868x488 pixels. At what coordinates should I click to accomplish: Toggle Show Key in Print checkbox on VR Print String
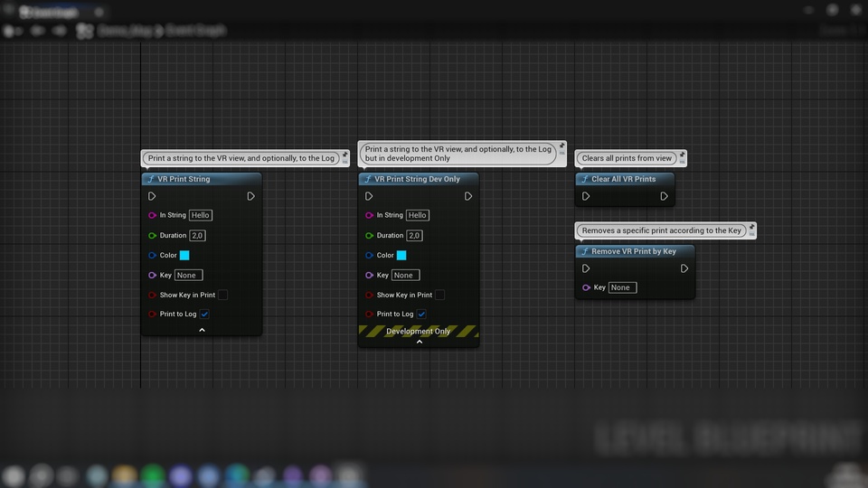pos(222,296)
